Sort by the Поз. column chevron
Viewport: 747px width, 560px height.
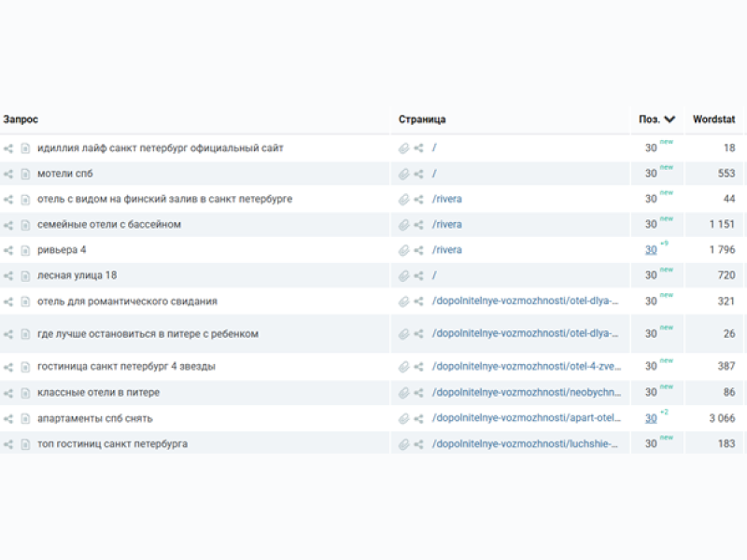669,119
